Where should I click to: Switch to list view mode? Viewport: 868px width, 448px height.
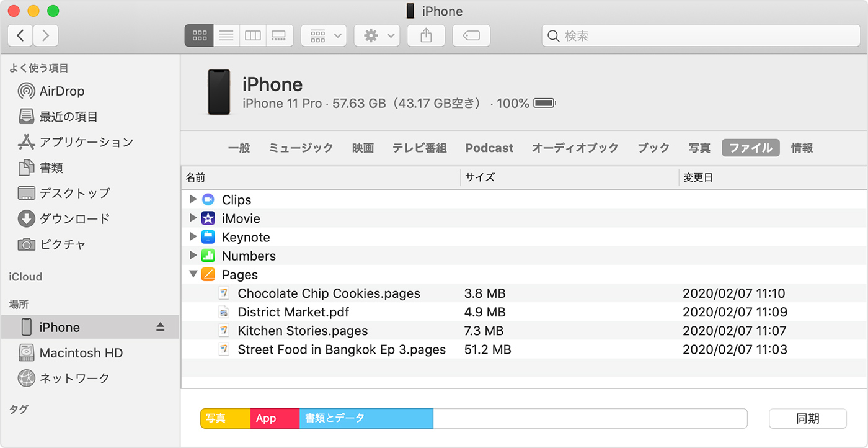pyautogui.click(x=226, y=35)
